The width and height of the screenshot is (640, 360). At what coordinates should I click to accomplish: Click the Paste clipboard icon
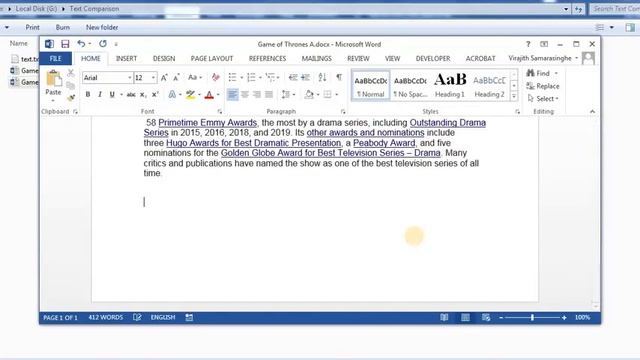pos(53,78)
